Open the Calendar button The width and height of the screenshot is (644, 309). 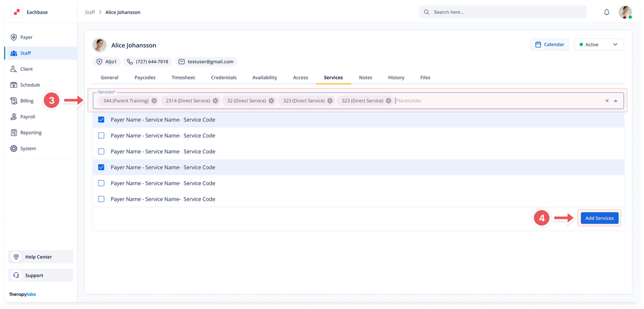tap(549, 45)
